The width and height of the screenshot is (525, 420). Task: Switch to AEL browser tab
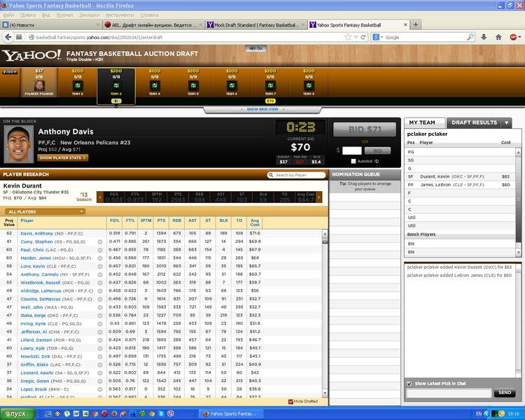click(153, 24)
